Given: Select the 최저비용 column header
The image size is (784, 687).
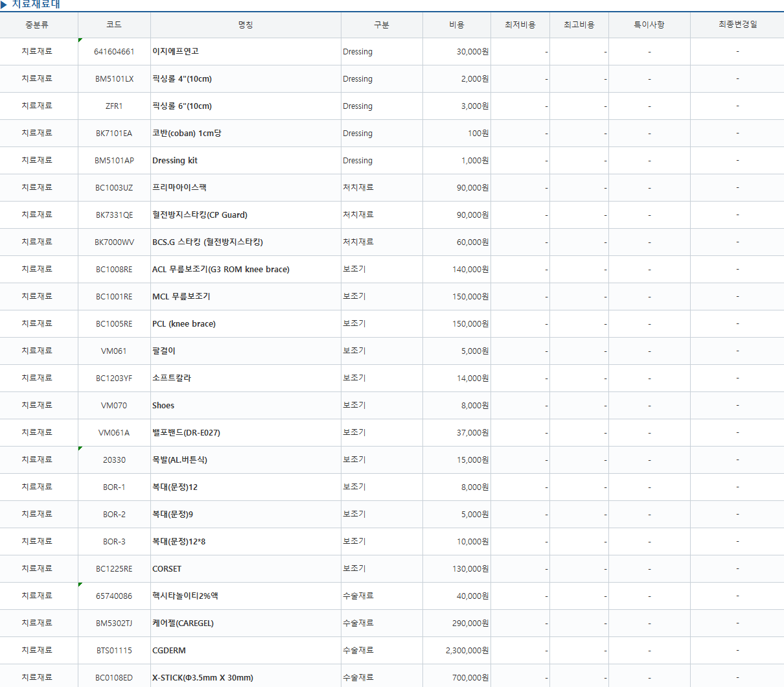Looking at the screenshot, I should pyautogui.click(x=520, y=25).
